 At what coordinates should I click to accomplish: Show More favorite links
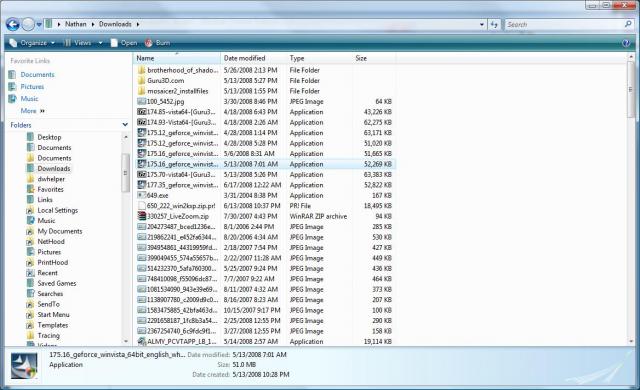coord(32,111)
